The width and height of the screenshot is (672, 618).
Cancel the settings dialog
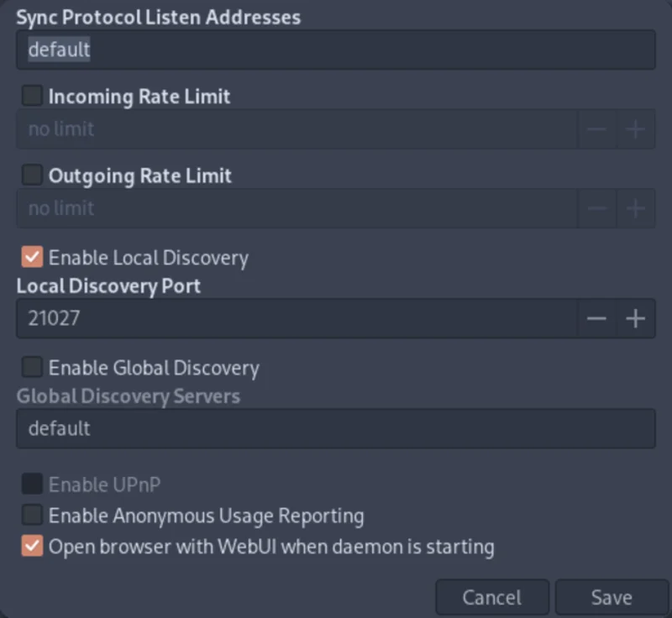[492, 597]
